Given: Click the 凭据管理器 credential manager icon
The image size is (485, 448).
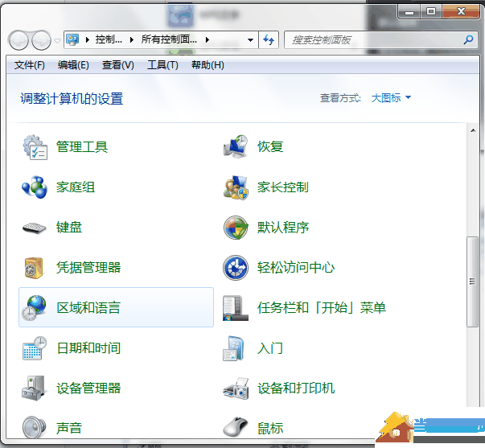Looking at the screenshot, I should tap(35, 268).
